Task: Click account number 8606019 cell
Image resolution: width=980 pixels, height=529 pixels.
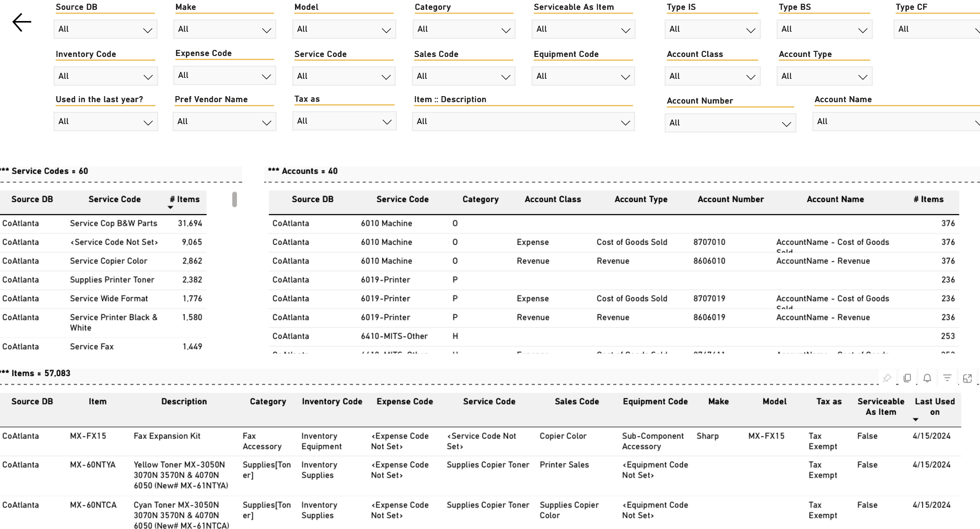Action: [709, 317]
